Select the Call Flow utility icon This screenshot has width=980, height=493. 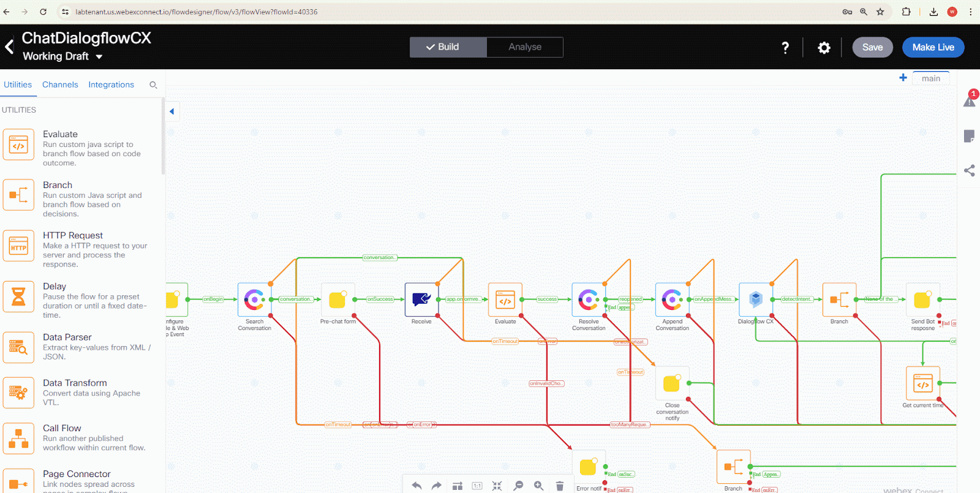click(x=18, y=438)
